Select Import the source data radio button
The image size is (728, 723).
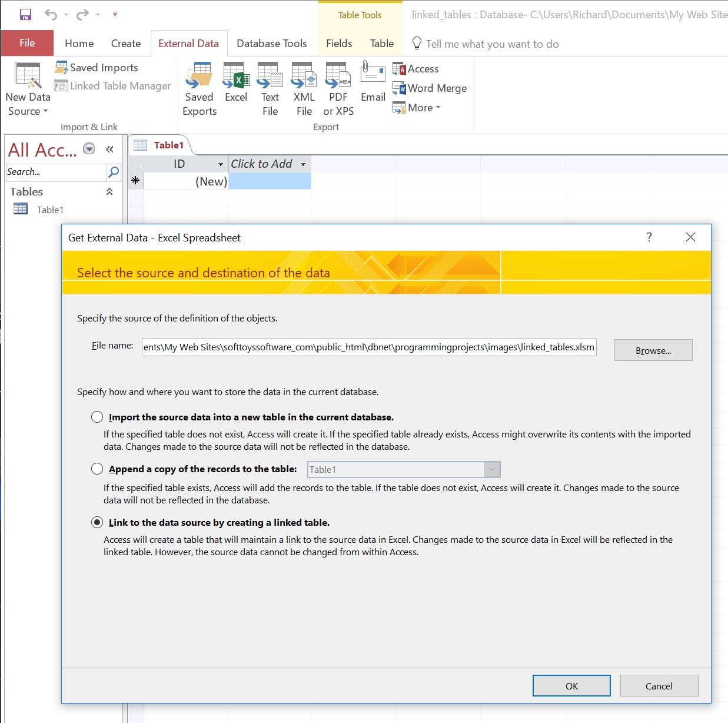(x=97, y=417)
